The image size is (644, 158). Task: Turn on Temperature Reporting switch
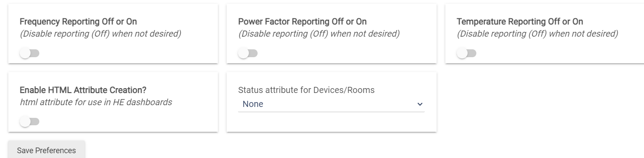point(466,53)
